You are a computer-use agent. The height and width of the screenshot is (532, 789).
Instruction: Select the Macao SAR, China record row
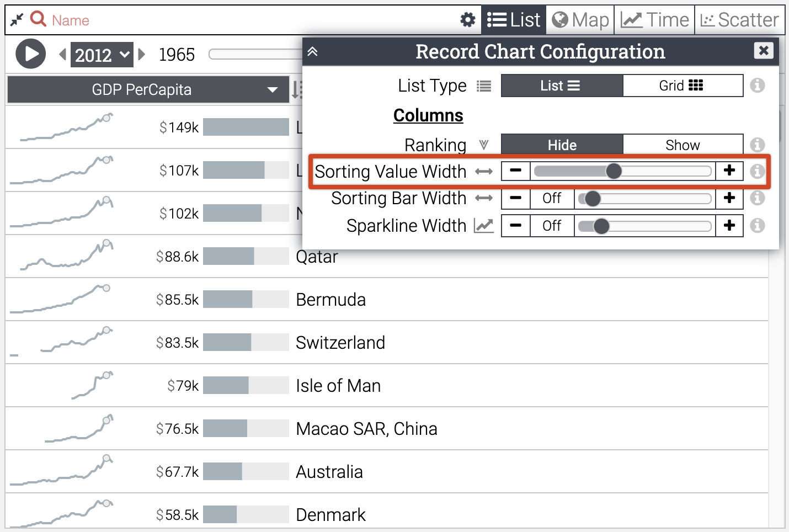[387, 429]
